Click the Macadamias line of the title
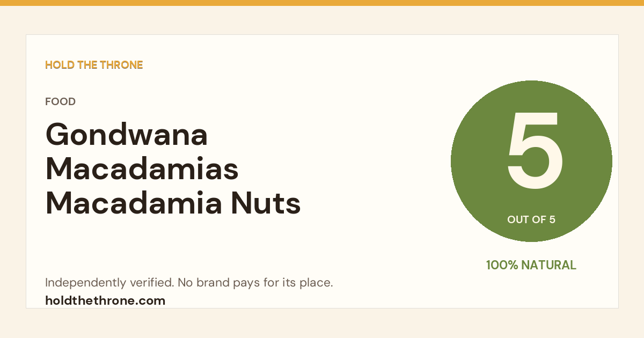This screenshot has width=644, height=338. [x=142, y=169]
